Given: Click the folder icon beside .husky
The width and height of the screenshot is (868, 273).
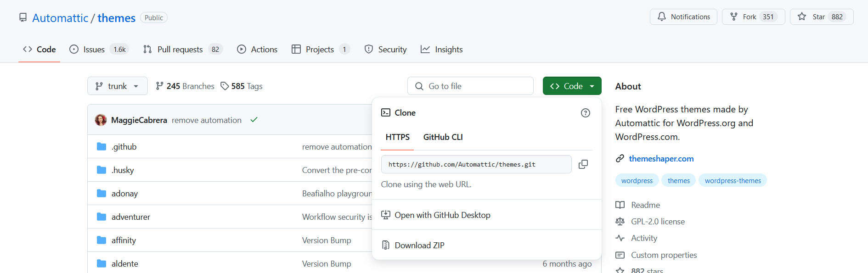Looking at the screenshot, I should [x=101, y=170].
